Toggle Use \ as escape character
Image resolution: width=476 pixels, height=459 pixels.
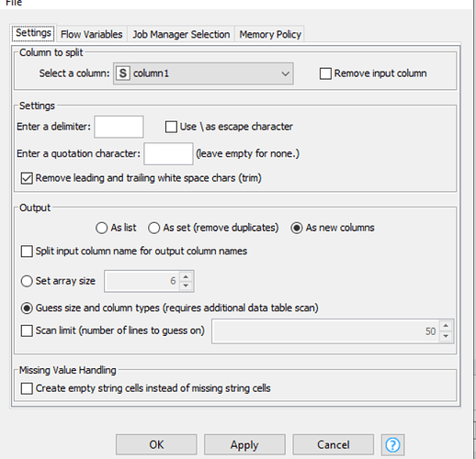(171, 127)
